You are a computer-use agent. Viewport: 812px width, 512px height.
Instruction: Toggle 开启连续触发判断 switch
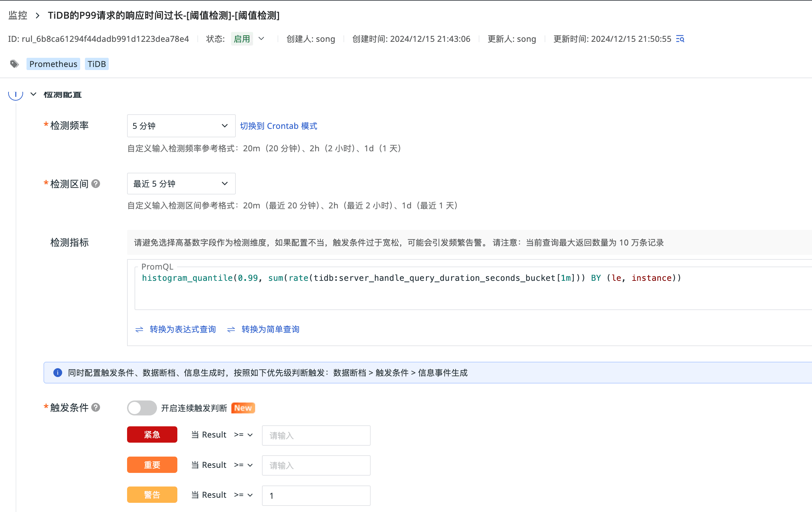(142, 408)
